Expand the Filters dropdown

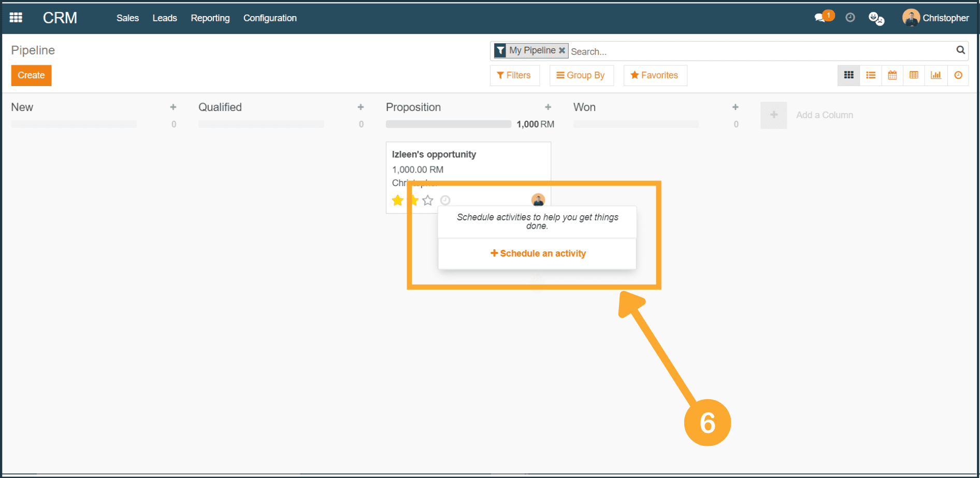pos(514,76)
